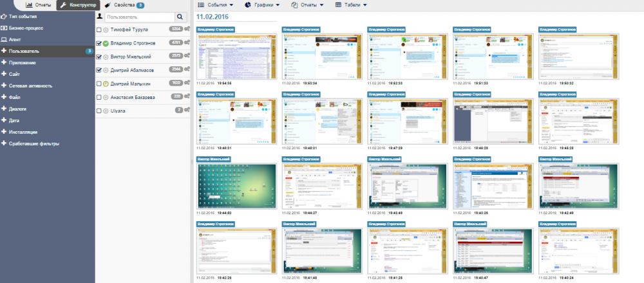Open the chat screenshot thumbnail at 19:52:33
644x283 pixels.
(x=408, y=57)
